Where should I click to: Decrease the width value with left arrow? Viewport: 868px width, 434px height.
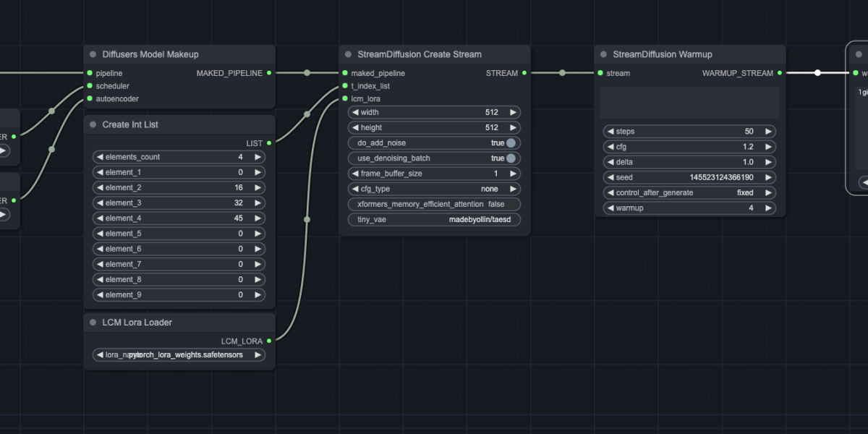click(354, 113)
